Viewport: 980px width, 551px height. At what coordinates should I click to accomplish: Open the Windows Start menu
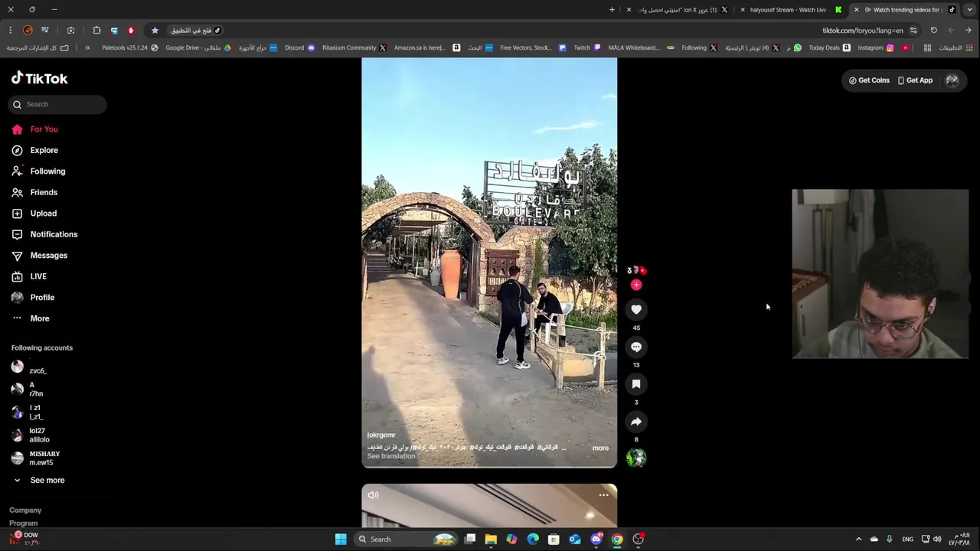pyautogui.click(x=341, y=540)
